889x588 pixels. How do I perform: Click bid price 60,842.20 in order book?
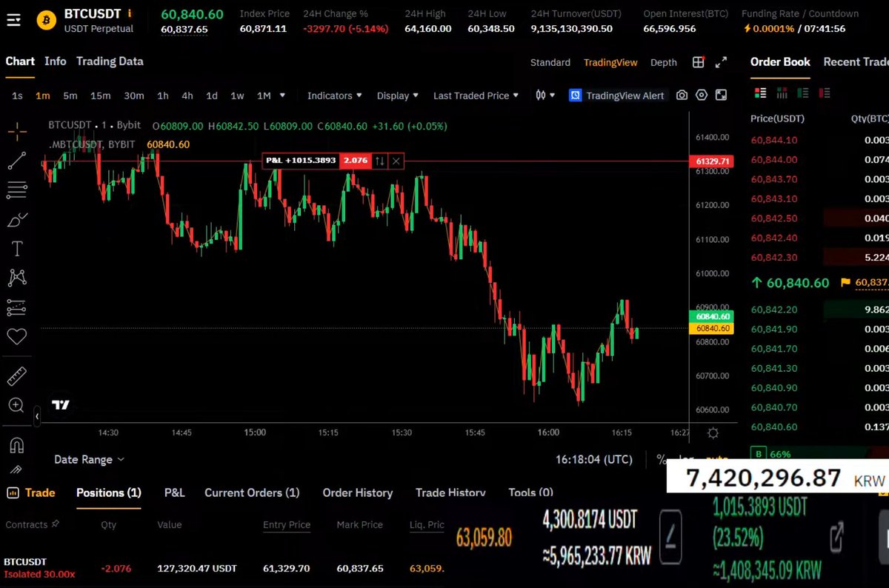pos(773,310)
